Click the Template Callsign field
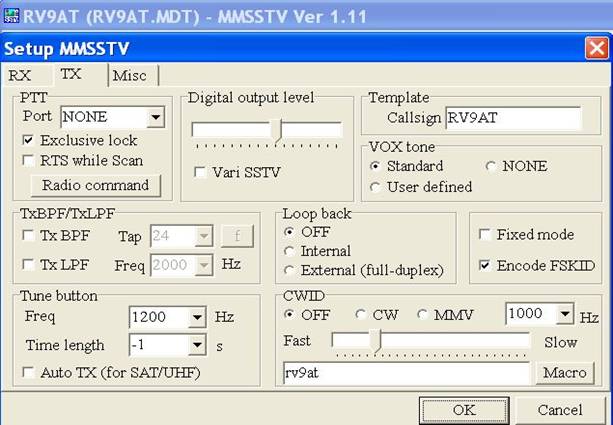This screenshot has height=425, width=613. (513, 118)
